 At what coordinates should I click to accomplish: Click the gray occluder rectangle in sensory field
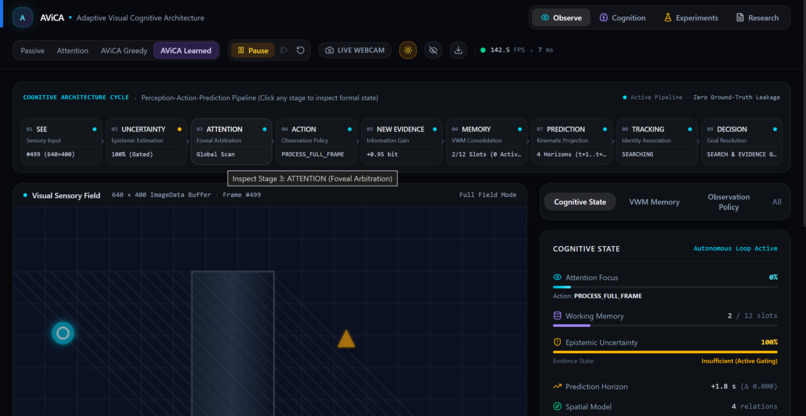(x=233, y=343)
